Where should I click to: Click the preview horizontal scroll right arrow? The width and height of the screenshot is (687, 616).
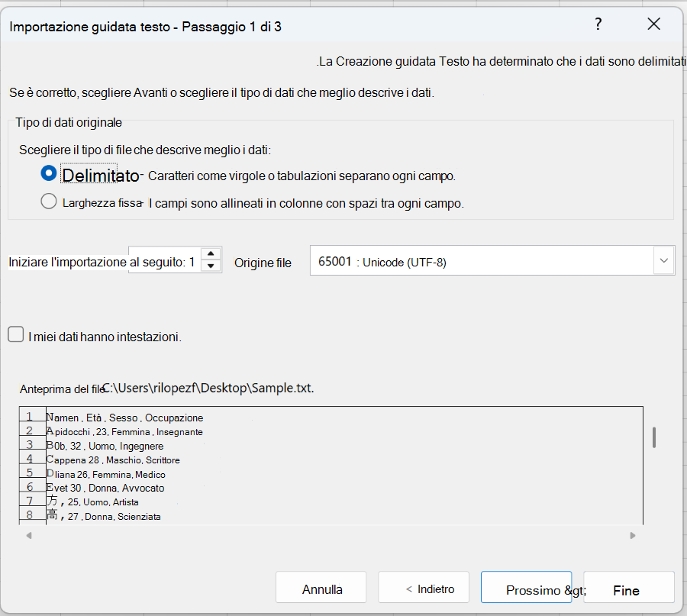tap(633, 535)
